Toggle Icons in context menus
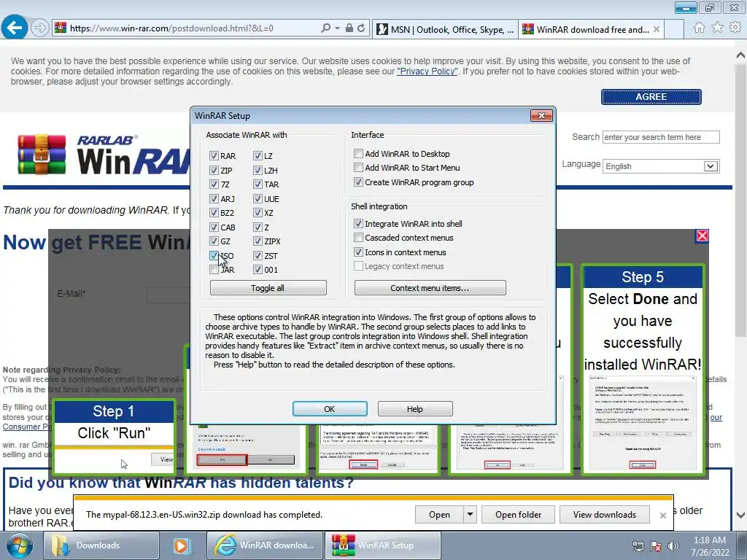747x560 pixels. pyautogui.click(x=358, y=252)
